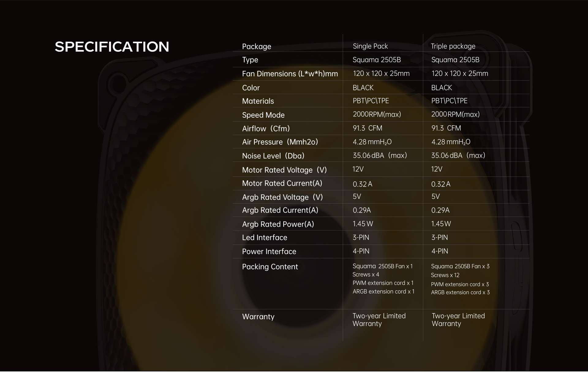Click 3-PIN under Single Pack
Viewport: 588px width, 372px height.
point(361,237)
